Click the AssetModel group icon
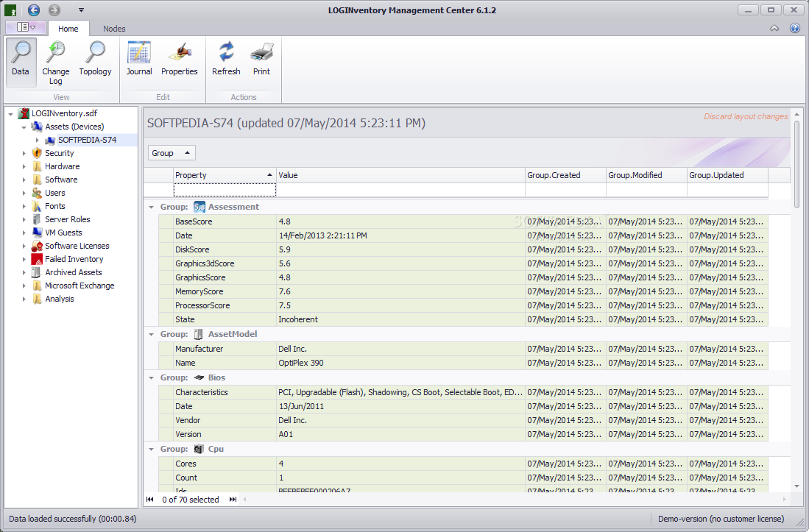Viewport: 809px width, 532px height. click(x=198, y=334)
